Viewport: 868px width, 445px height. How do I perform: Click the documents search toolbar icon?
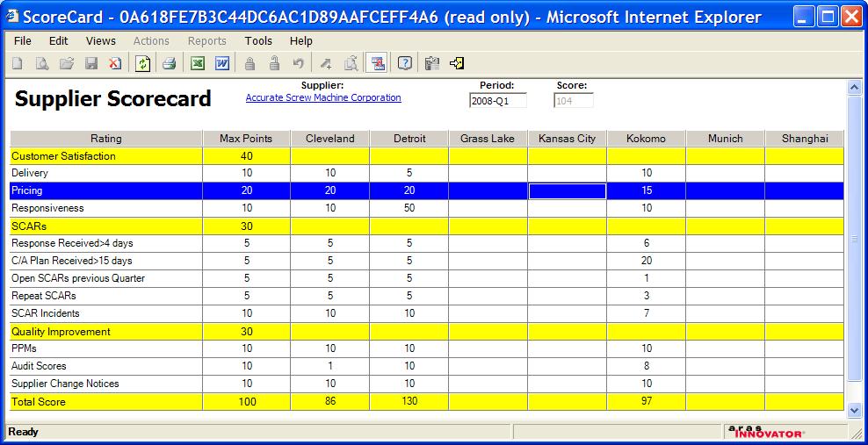pyautogui.click(x=351, y=63)
